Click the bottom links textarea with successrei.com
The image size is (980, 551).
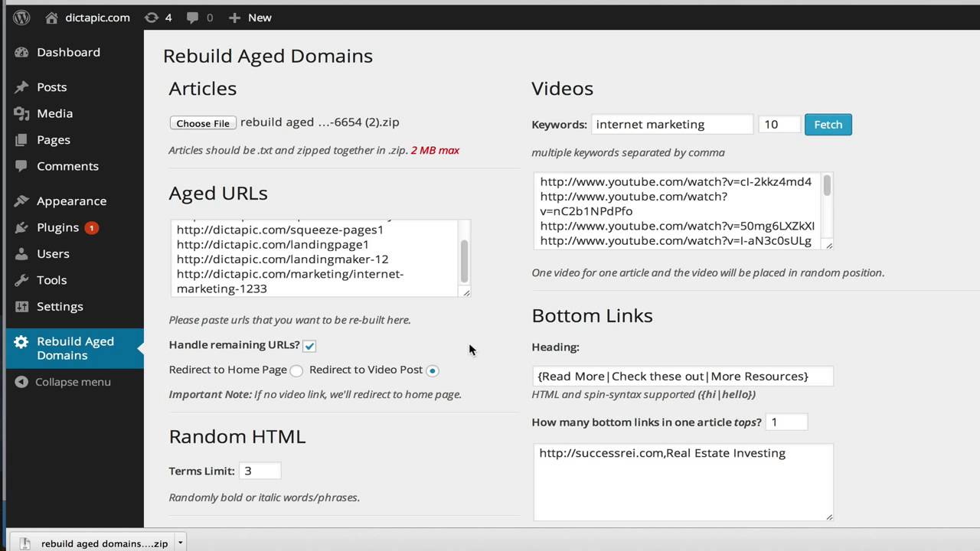[683, 482]
